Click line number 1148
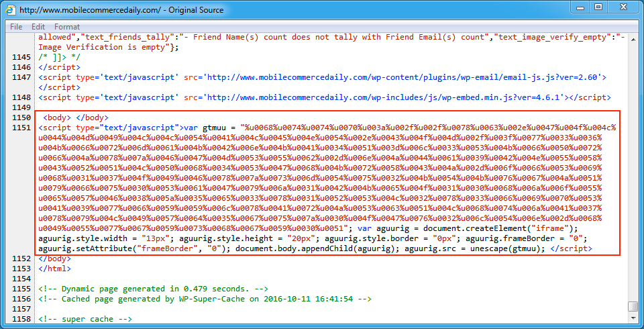Image resolution: width=644 pixels, height=329 pixels. pyautogui.click(x=22, y=97)
